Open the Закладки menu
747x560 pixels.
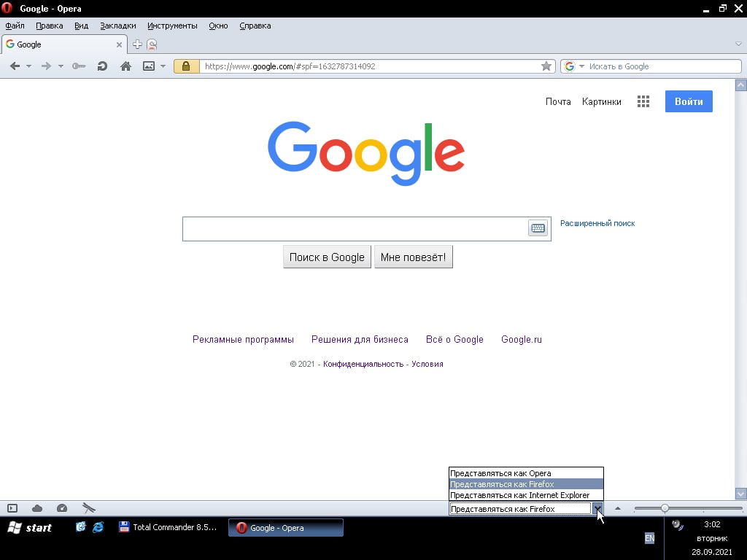click(117, 26)
